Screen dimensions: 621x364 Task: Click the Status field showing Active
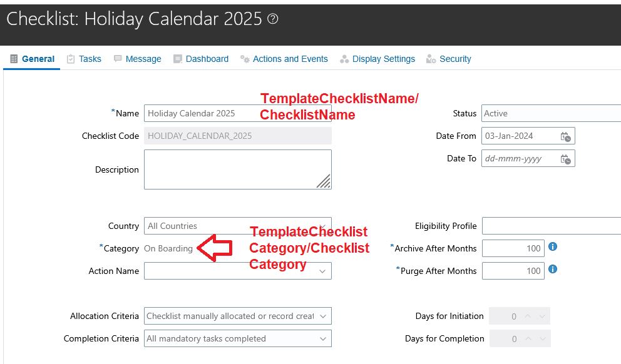551,113
